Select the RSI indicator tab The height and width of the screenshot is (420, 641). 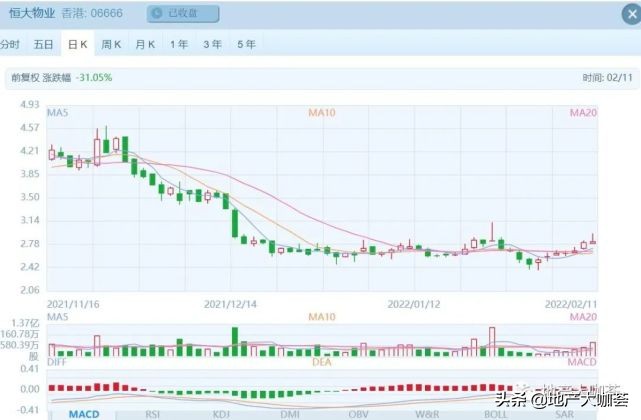[x=152, y=414]
